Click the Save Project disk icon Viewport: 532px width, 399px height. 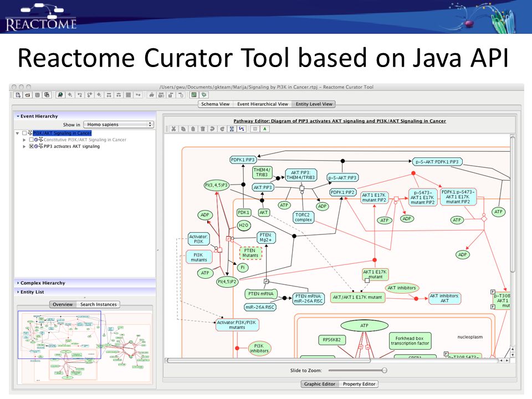37,95
